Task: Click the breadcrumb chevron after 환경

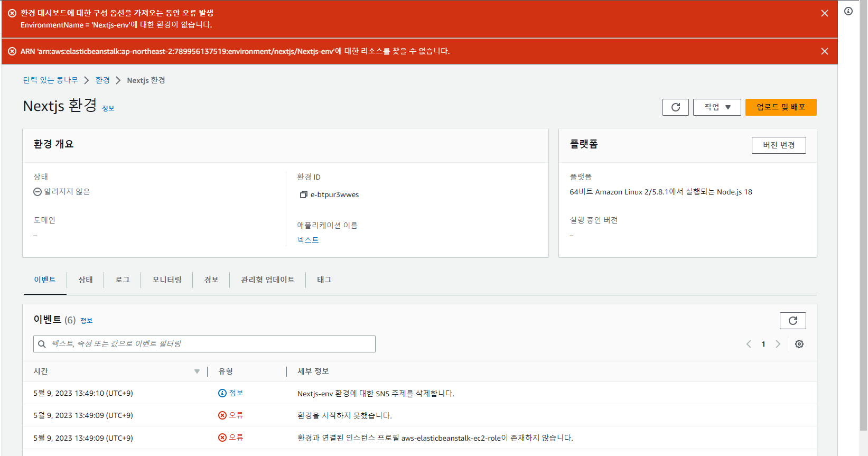Action: [118, 80]
